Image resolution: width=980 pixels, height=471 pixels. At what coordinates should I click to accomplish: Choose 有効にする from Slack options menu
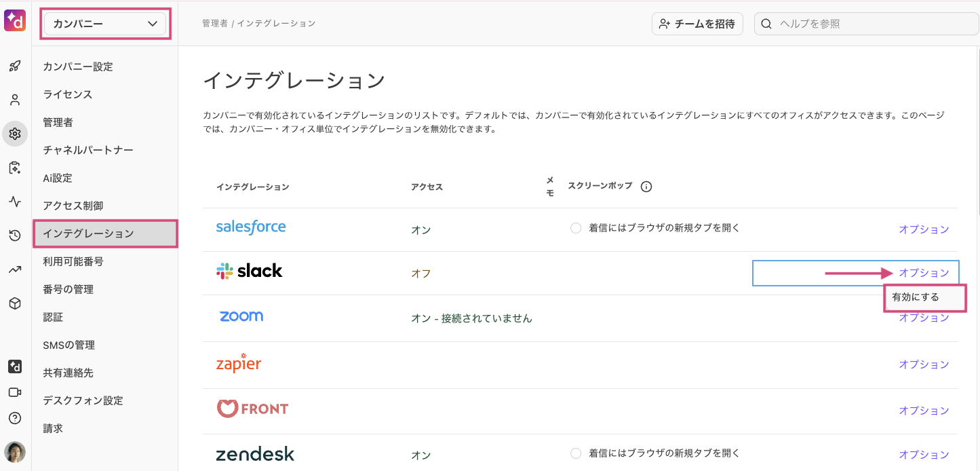925,297
